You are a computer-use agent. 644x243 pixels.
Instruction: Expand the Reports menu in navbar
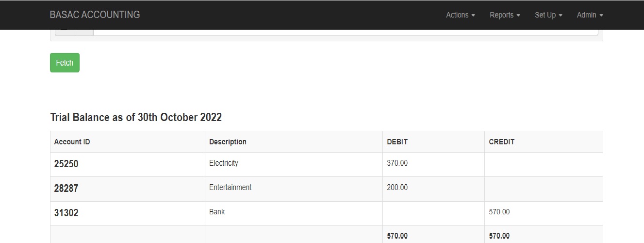[x=505, y=15]
